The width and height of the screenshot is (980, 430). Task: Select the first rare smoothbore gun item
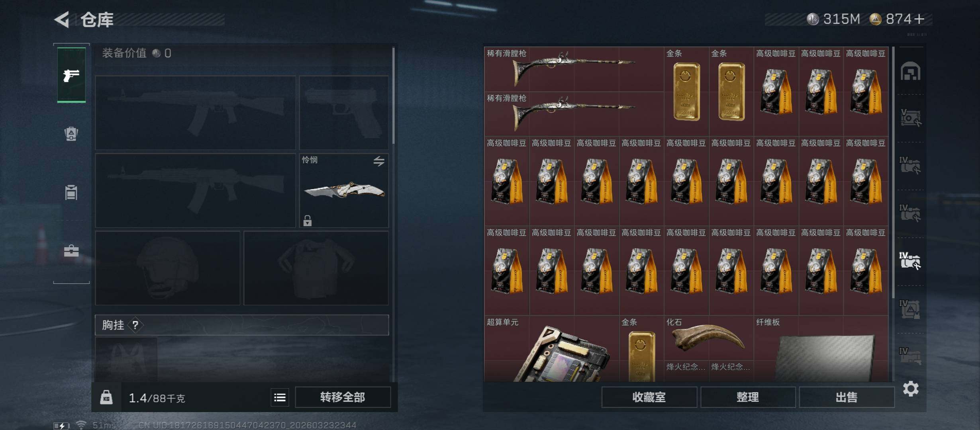(574, 69)
